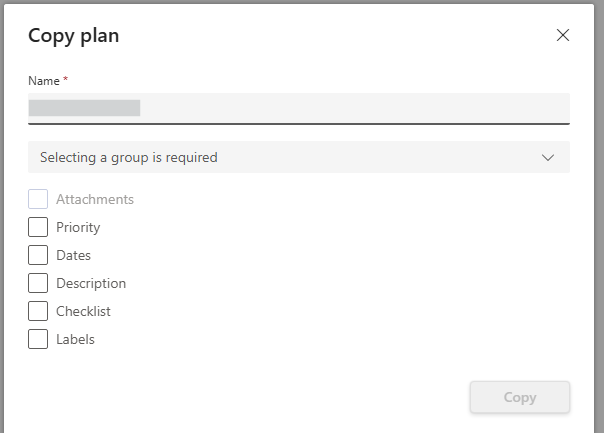Expand group list via chevron arrow
This screenshot has width=604, height=433.
(x=548, y=158)
